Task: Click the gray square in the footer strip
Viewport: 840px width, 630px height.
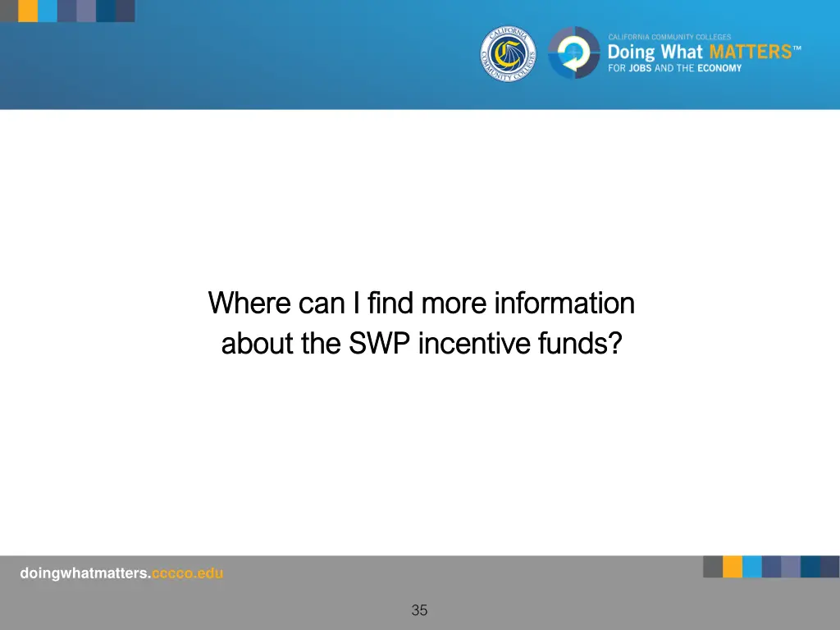Action: point(713,567)
